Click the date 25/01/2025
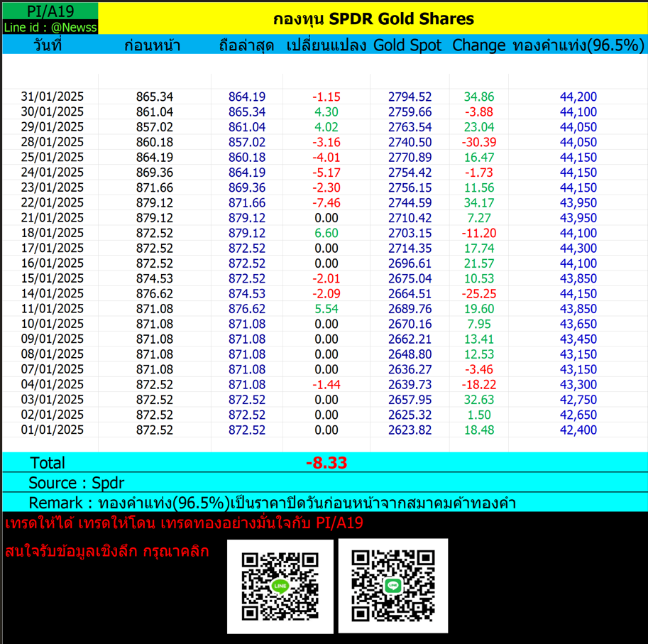The width and height of the screenshot is (648, 644). [53, 157]
